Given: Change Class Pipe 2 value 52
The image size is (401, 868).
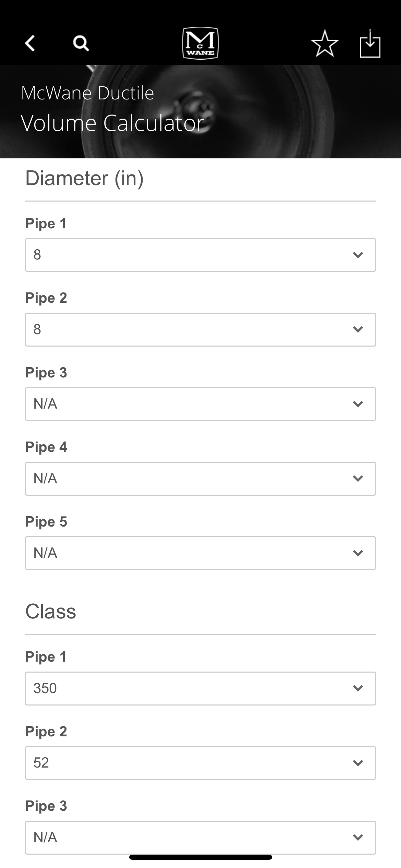Looking at the screenshot, I should tap(200, 763).
